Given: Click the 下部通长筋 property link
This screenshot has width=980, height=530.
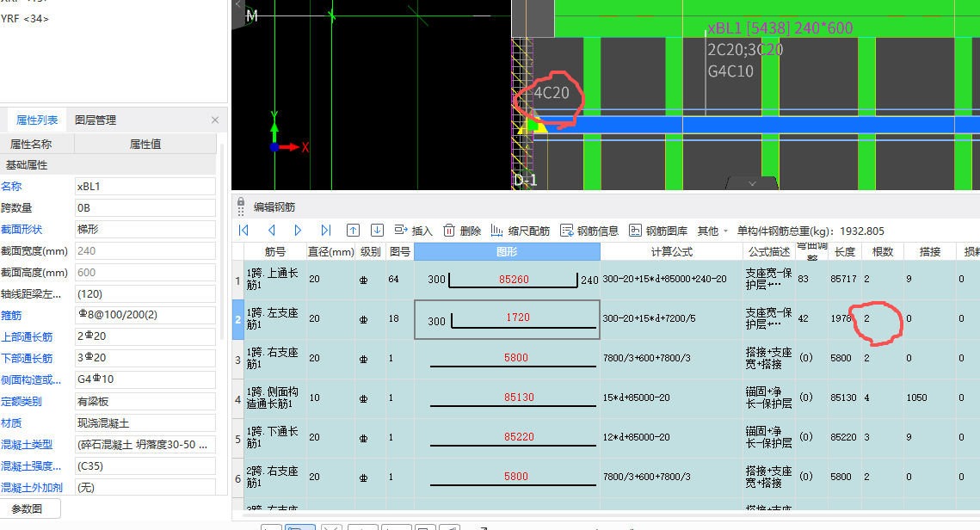Looking at the screenshot, I should pyautogui.click(x=27, y=358).
